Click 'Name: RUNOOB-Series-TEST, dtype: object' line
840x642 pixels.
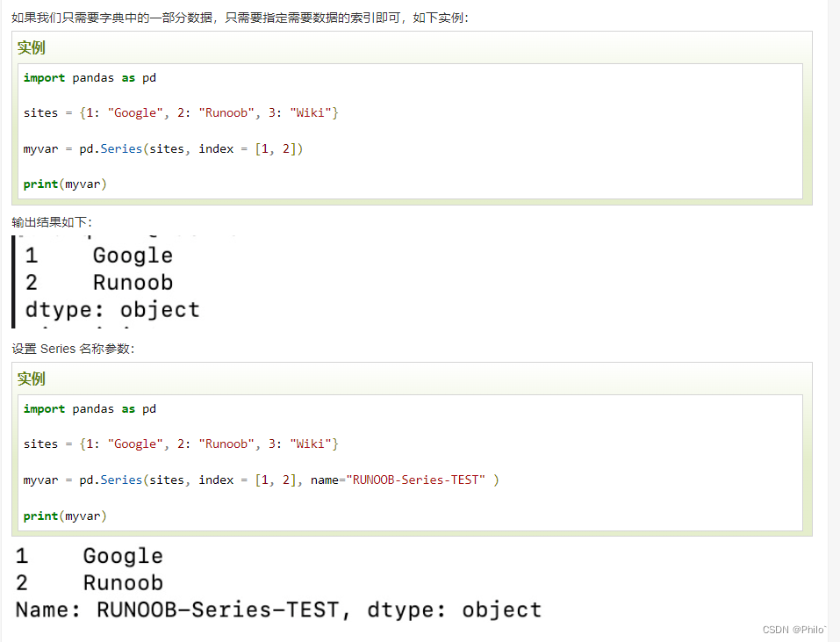[x=278, y=610]
